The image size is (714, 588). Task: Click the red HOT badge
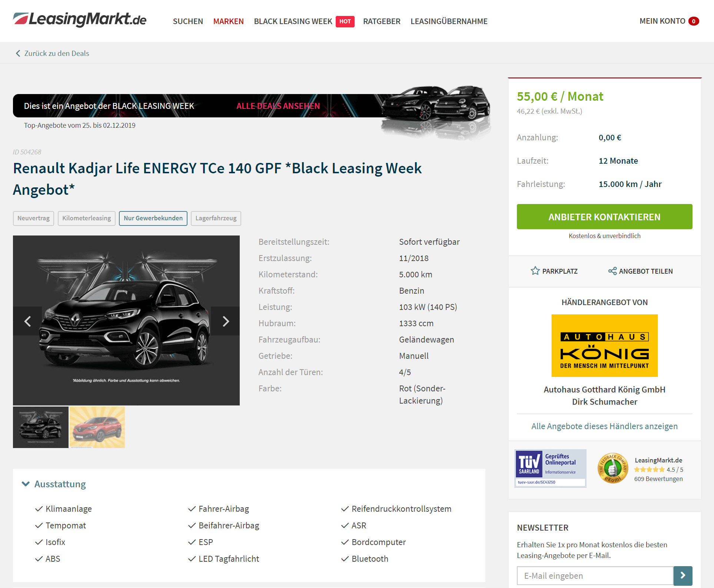[x=345, y=21]
